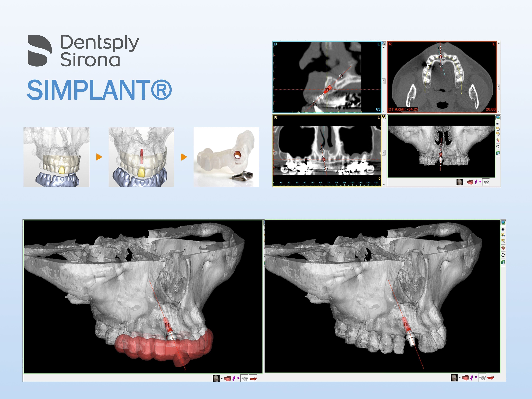Click the radiation symbol icon beside panoramic view
532x399 pixels.
383,117
